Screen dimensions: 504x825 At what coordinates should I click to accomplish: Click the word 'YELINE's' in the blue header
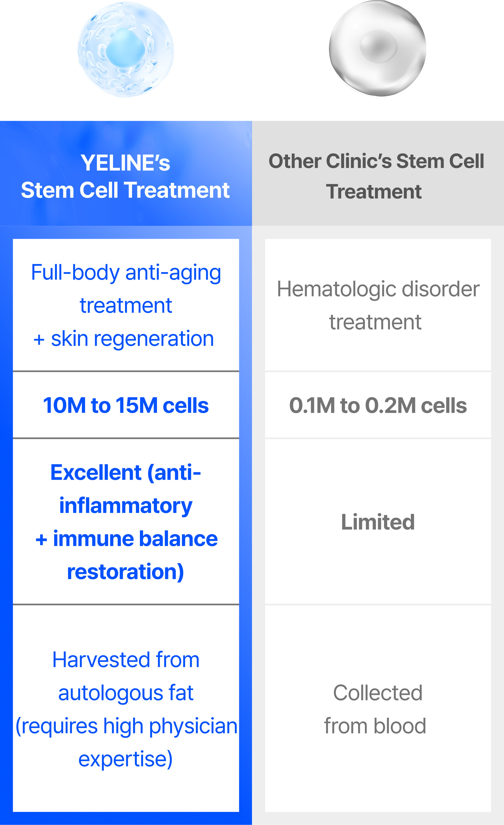(125, 163)
